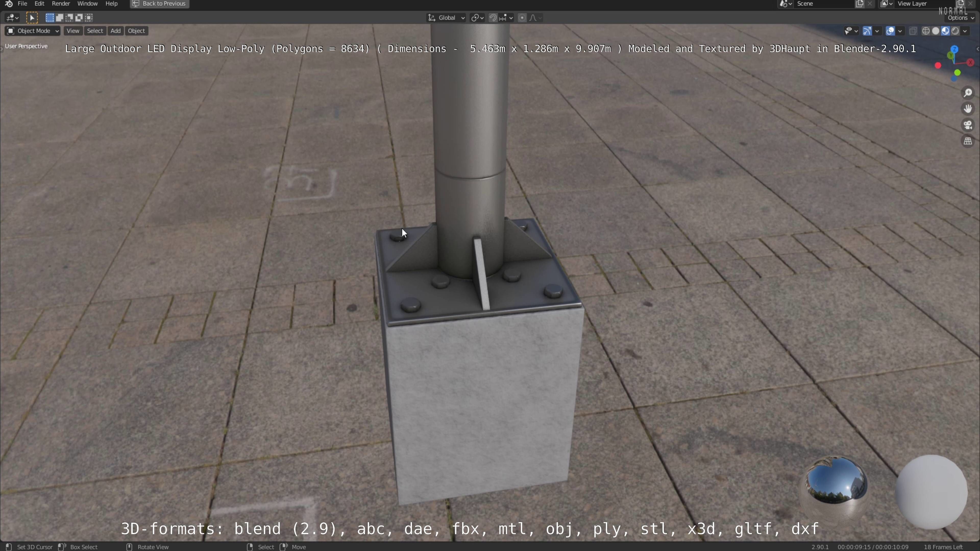Open the snap element options dropdown
This screenshot has width=980, height=551.
pyautogui.click(x=506, y=18)
